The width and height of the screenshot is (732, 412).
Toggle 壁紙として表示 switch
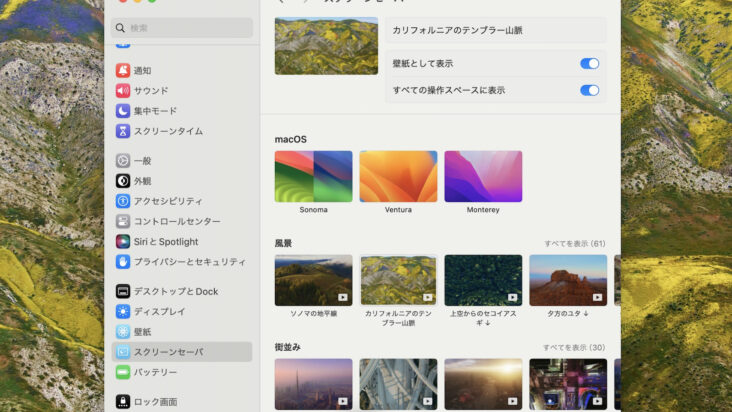[589, 63]
